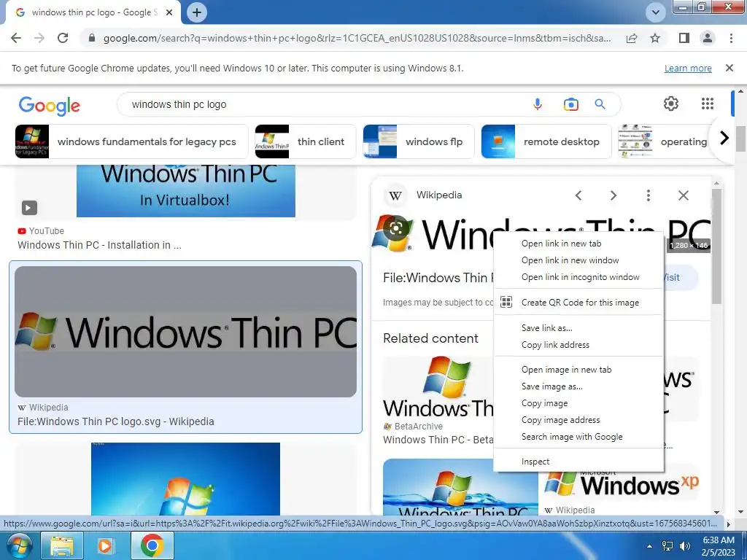Select the operating filter chip
747x560 pixels.
pos(664,141)
